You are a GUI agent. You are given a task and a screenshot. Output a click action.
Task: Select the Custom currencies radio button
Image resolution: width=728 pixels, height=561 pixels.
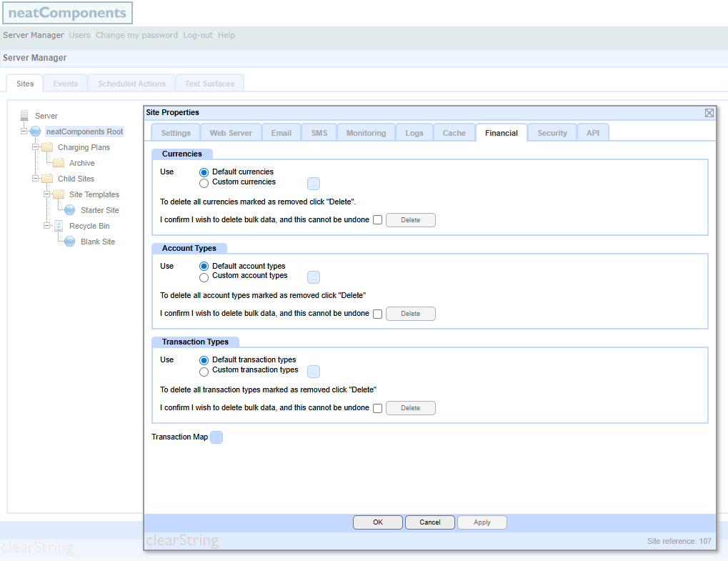(x=204, y=182)
